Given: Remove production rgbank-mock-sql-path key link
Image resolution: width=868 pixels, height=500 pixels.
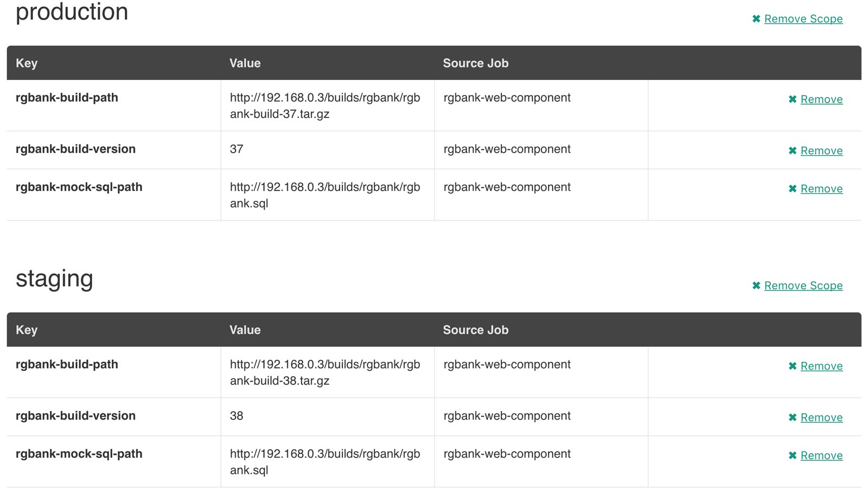Looking at the screenshot, I should 821,189.
